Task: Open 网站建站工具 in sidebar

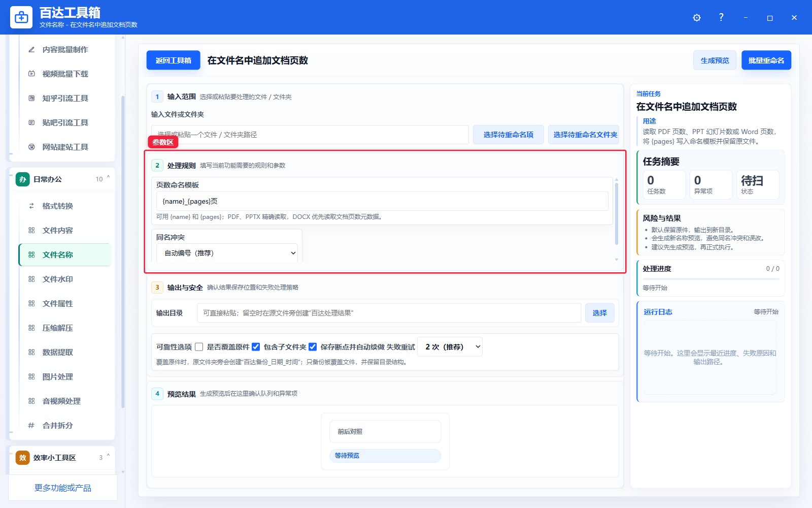Action: point(65,147)
